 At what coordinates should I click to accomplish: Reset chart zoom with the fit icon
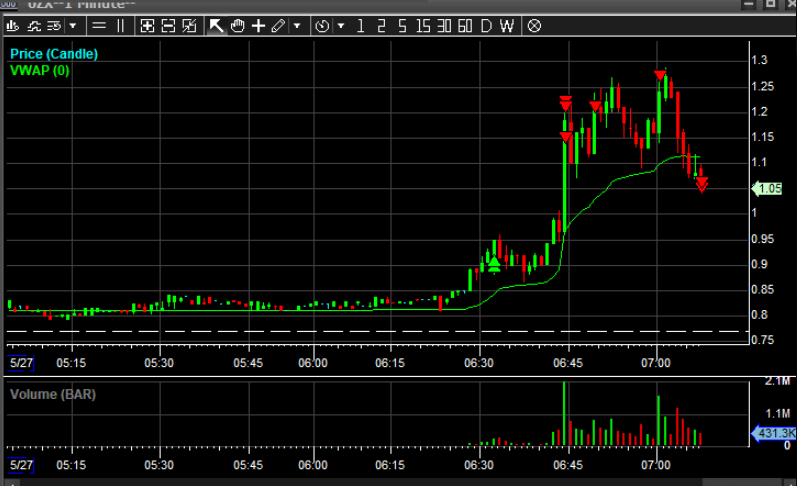(189, 25)
